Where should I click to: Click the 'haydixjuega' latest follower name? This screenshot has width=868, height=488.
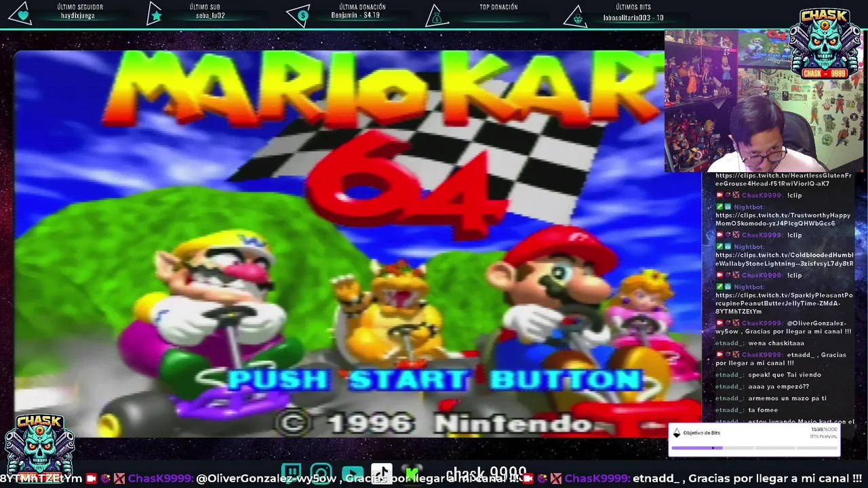[78, 16]
